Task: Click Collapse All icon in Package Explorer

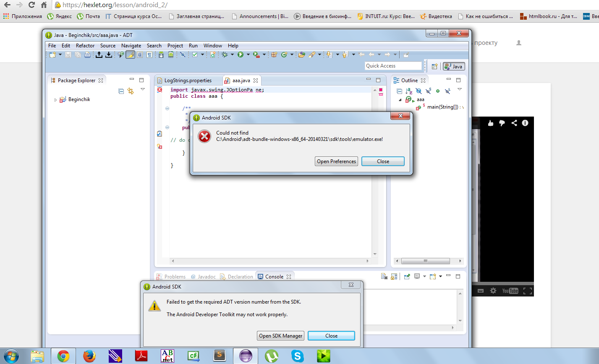Action: [121, 91]
